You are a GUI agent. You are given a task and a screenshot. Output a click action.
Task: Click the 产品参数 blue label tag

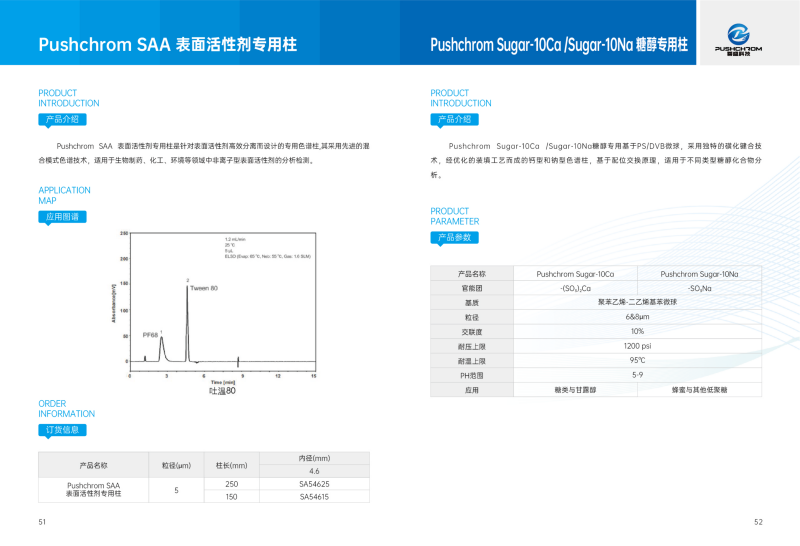(x=455, y=238)
